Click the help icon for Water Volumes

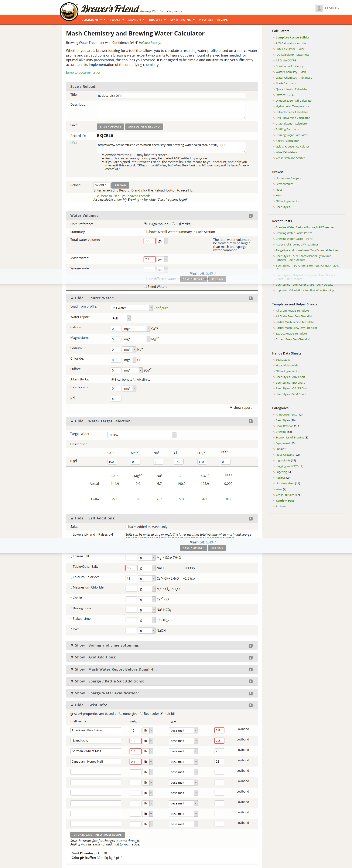point(250,216)
